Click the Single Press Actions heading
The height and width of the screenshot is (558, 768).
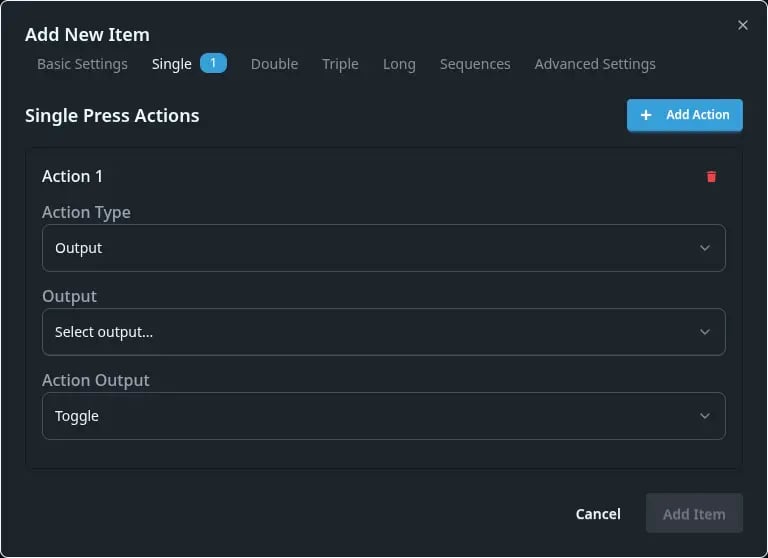(x=112, y=116)
